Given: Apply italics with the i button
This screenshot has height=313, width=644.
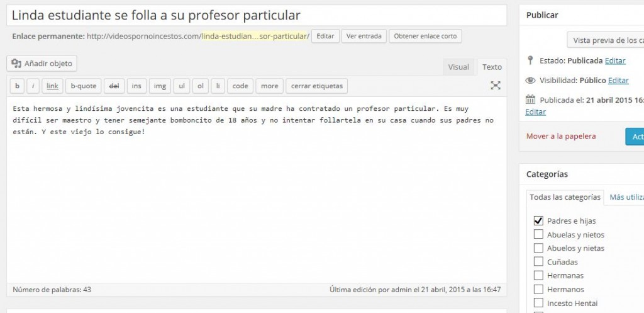Looking at the screenshot, I should tap(33, 86).
